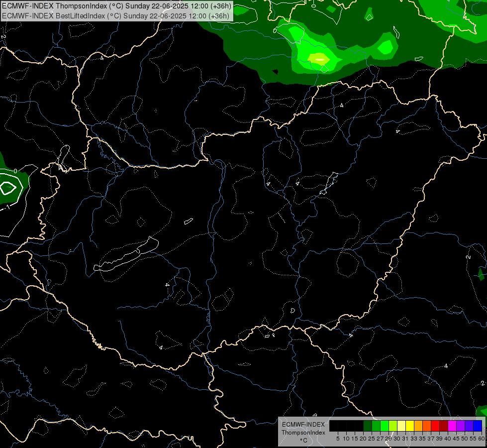Viewport: 487px width, 448px height.
Task: Click the legend tick value 27
Action: [380, 439]
